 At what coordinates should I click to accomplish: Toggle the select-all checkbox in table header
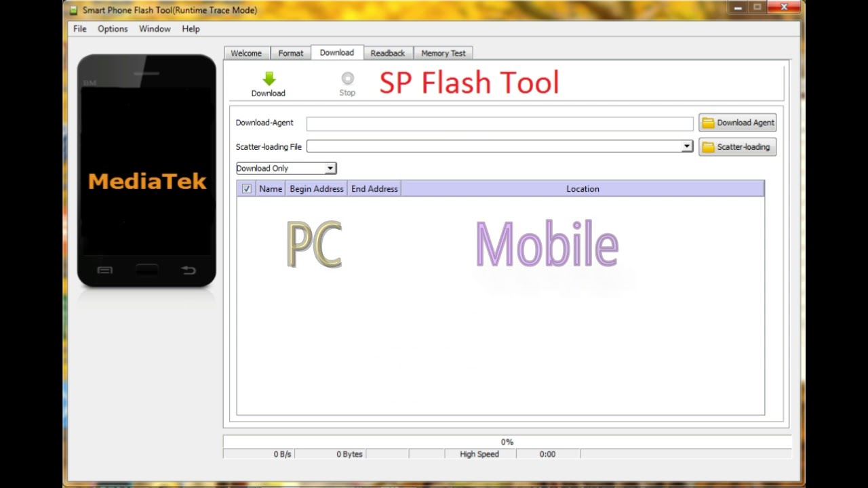point(247,189)
